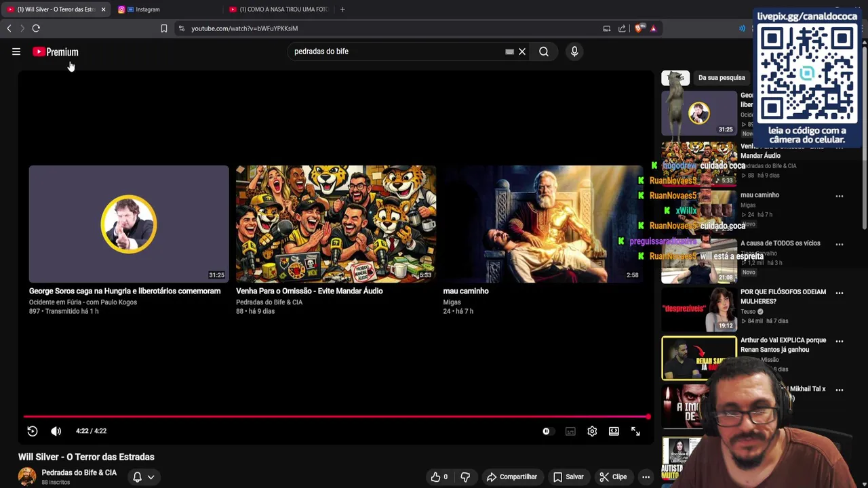Open options menu for 'A causa de TODOS os vícios'
Image resolution: width=868 pixels, height=488 pixels.
click(840, 244)
